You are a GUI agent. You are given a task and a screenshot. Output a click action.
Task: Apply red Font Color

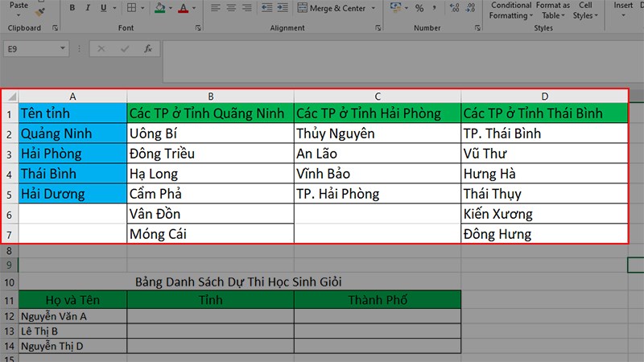pyautogui.click(x=184, y=8)
